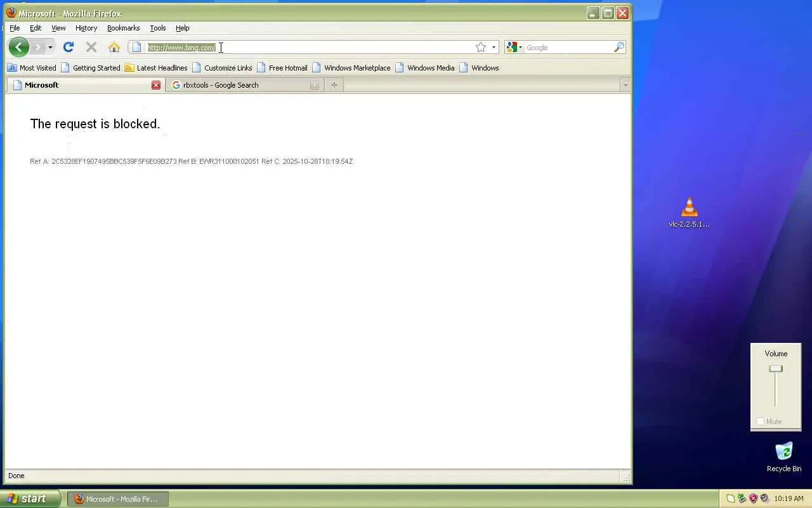Bookmark this page with the star icon
The width and height of the screenshot is (812, 508).
coord(481,47)
